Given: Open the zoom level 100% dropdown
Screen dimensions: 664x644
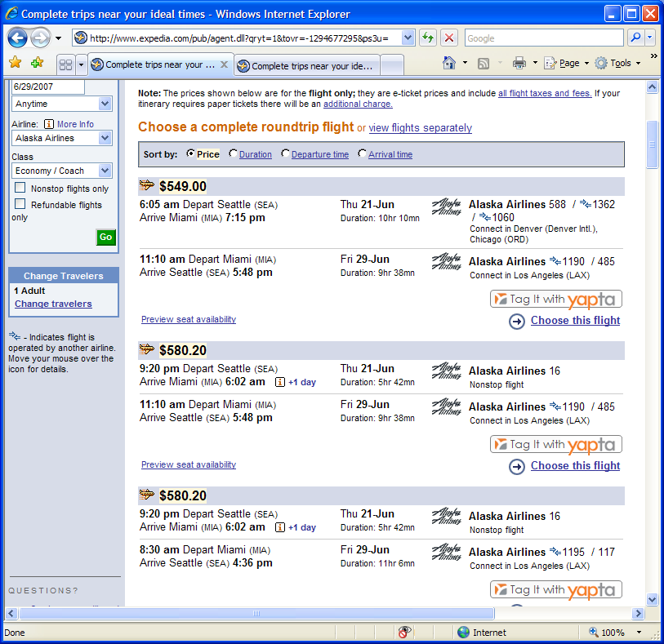Looking at the screenshot, I should tap(639, 632).
